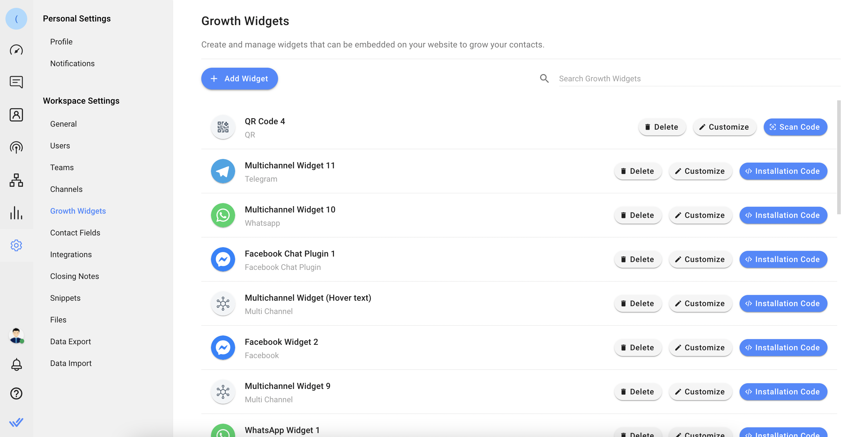Click the Facebook Widget 2 icon
This screenshot has height=437, width=868.
pos(223,347)
